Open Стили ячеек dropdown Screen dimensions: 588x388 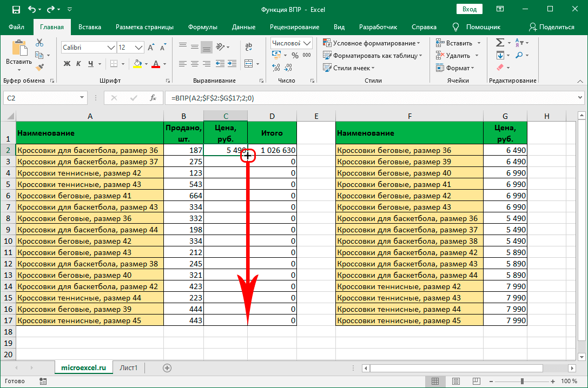point(348,68)
